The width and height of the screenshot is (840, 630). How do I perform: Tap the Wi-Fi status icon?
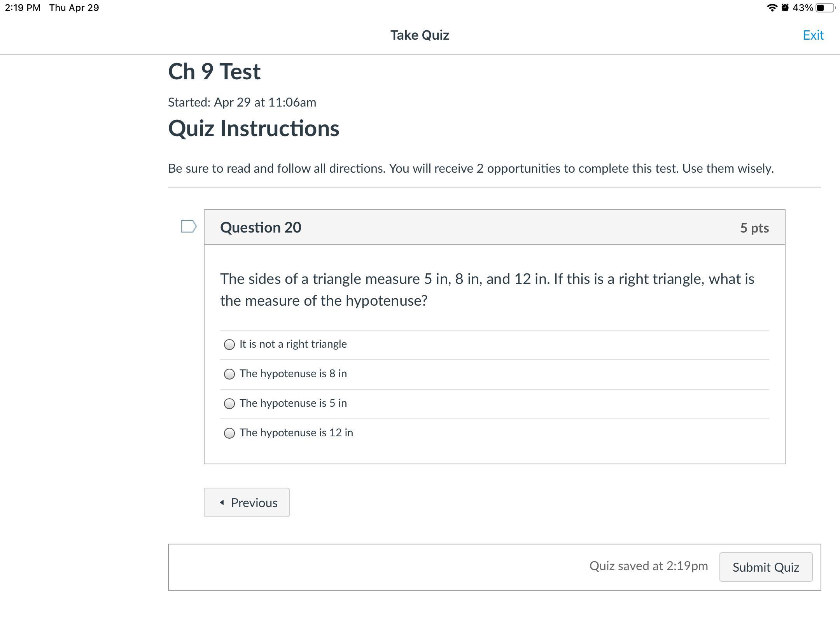coord(772,8)
